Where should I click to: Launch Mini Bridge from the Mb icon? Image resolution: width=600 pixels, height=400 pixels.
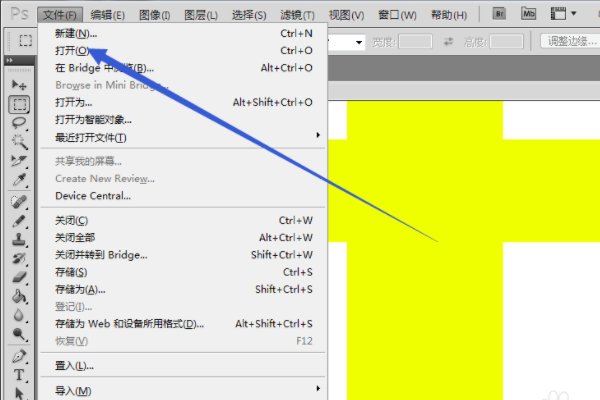528,14
